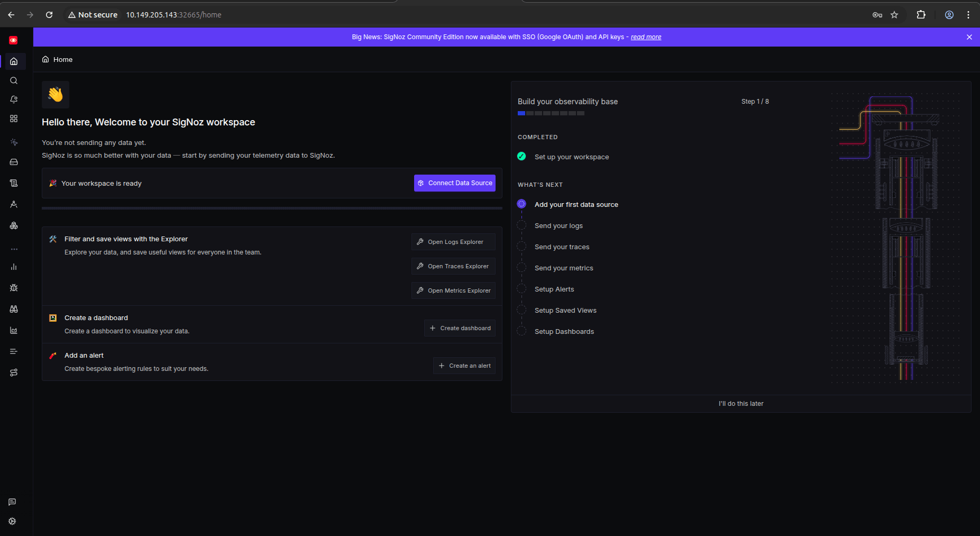Open Exceptions via the bug icon
Screen dimensions: 980x536
coord(14,288)
